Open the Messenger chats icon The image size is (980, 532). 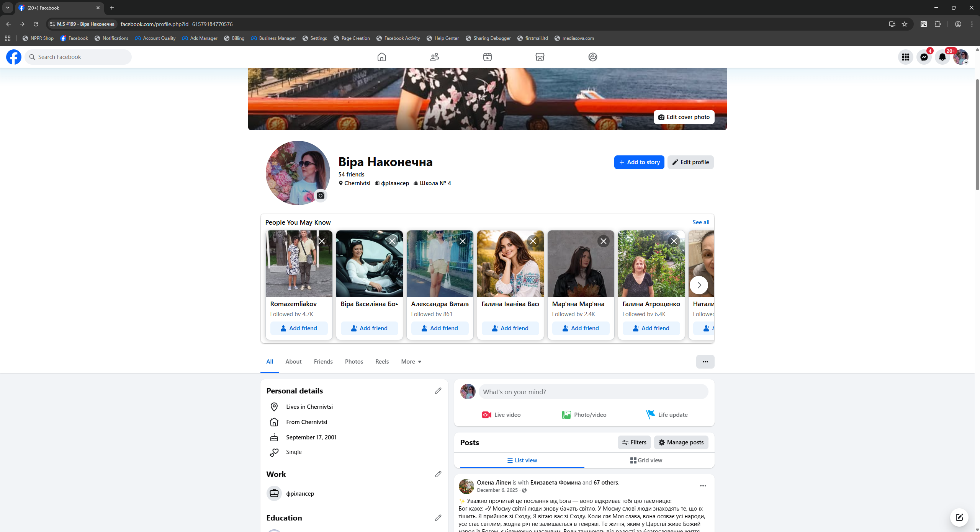[x=924, y=57]
